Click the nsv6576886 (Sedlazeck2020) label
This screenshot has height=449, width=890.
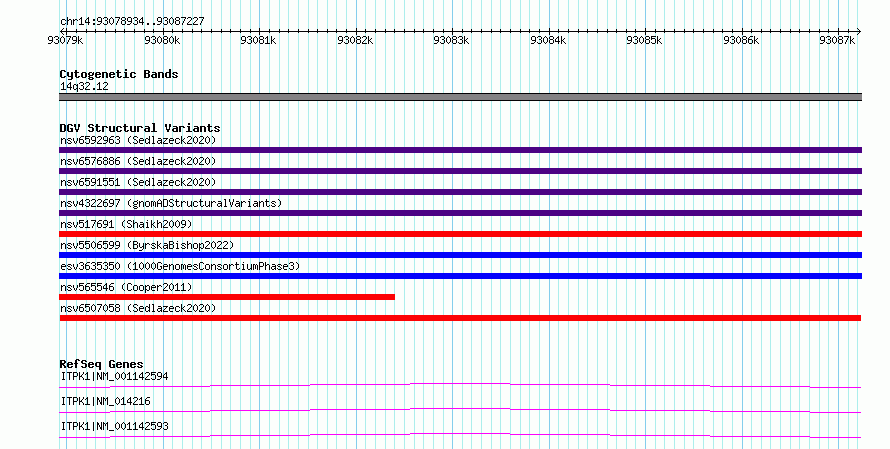point(138,161)
